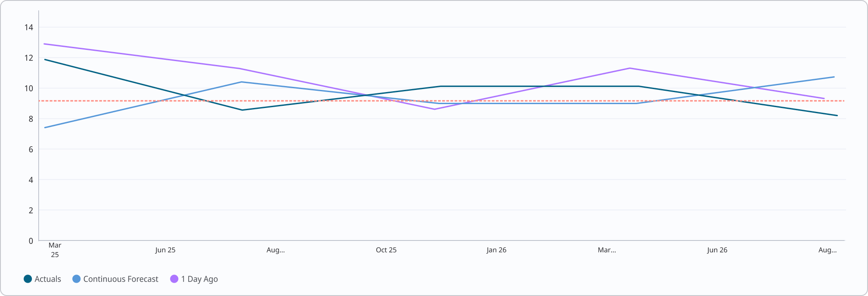This screenshot has height=296, width=868.
Task: Click the Jan 26 x-axis label
Action: (496, 250)
